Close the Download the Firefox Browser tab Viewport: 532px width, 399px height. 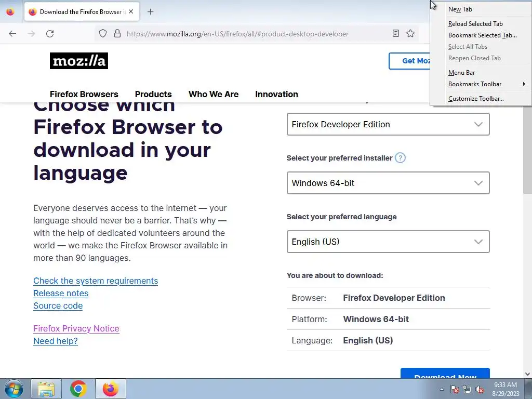131,11
